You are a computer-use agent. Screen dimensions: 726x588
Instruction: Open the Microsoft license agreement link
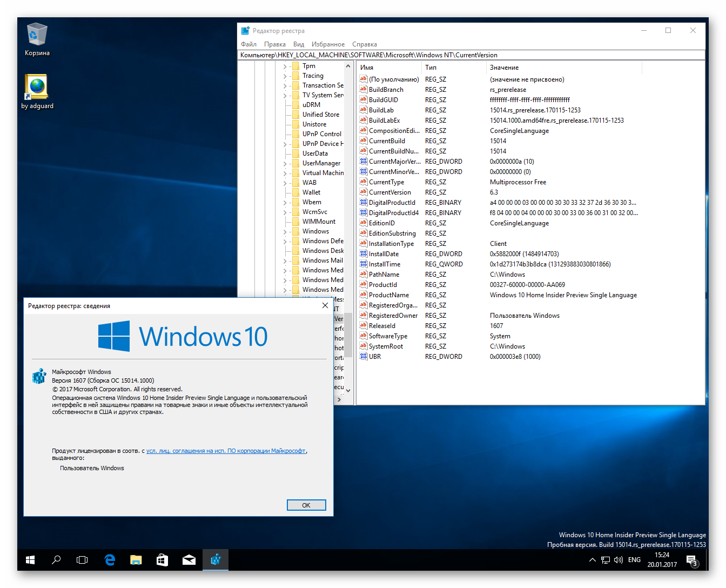[x=226, y=451]
